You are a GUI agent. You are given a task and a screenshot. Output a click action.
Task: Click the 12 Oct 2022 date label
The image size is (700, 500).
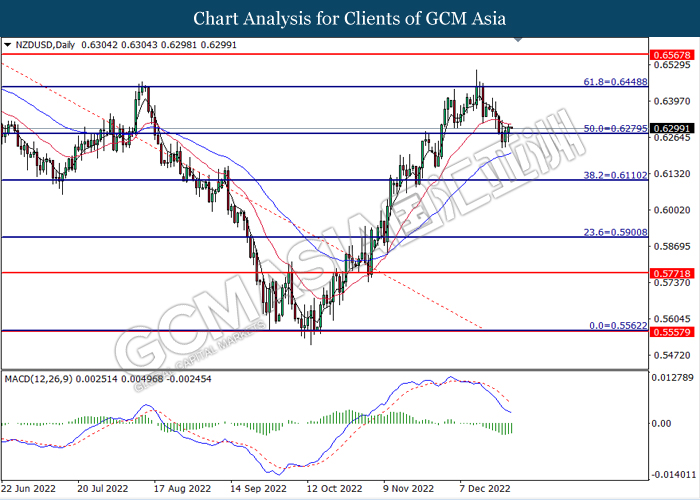click(x=334, y=489)
